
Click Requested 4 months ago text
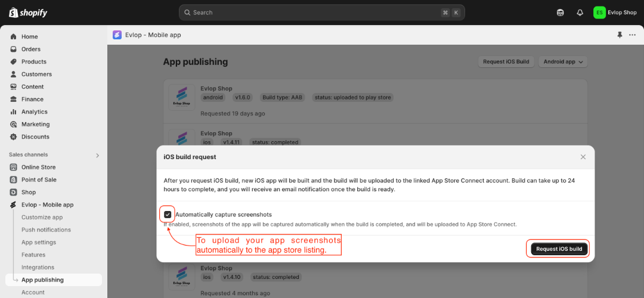236,293
